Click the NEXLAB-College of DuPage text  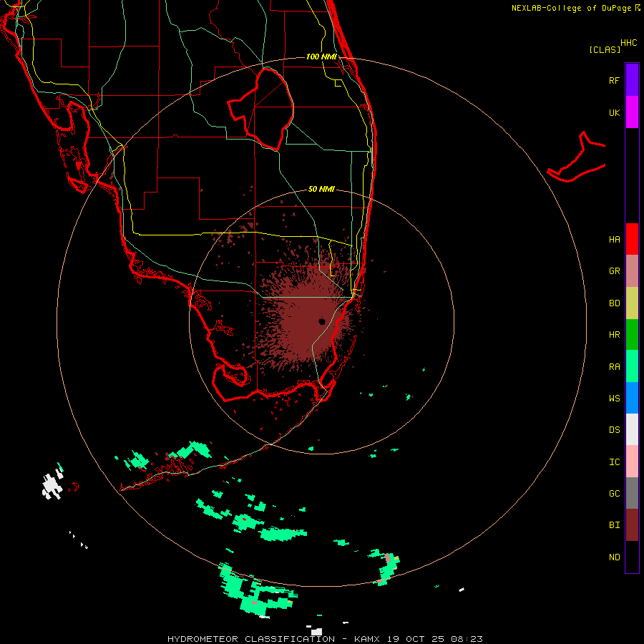(x=572, y=8)
